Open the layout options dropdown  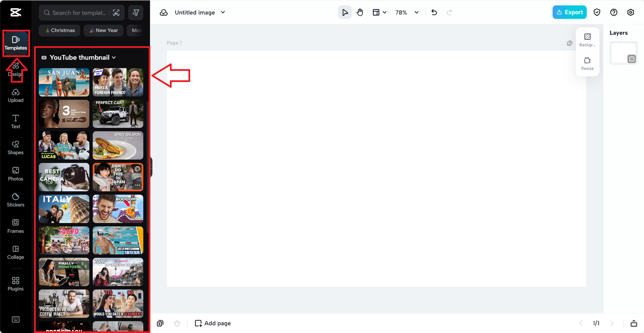pyautogui.click(x=379, y=13)
